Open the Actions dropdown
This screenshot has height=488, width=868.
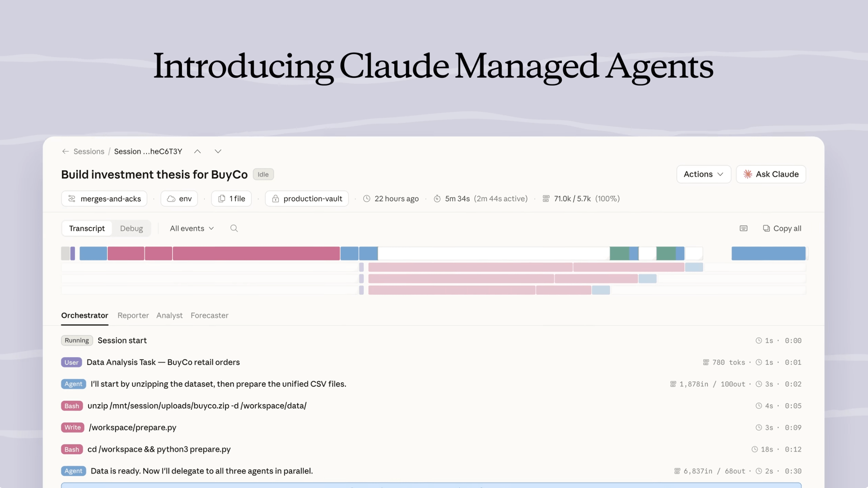point(704,174)
